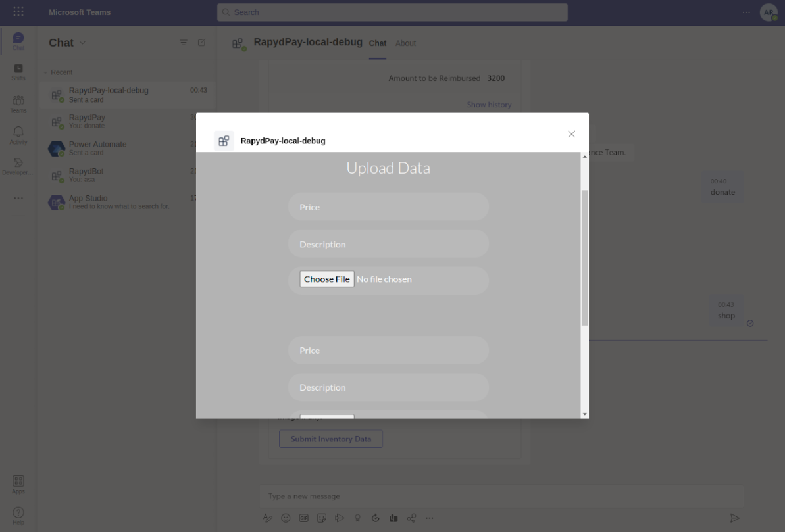Viewport: 785px width, 532px height.
Task: Open the app launcher waffle icon
Action: [x=18, y=11]
